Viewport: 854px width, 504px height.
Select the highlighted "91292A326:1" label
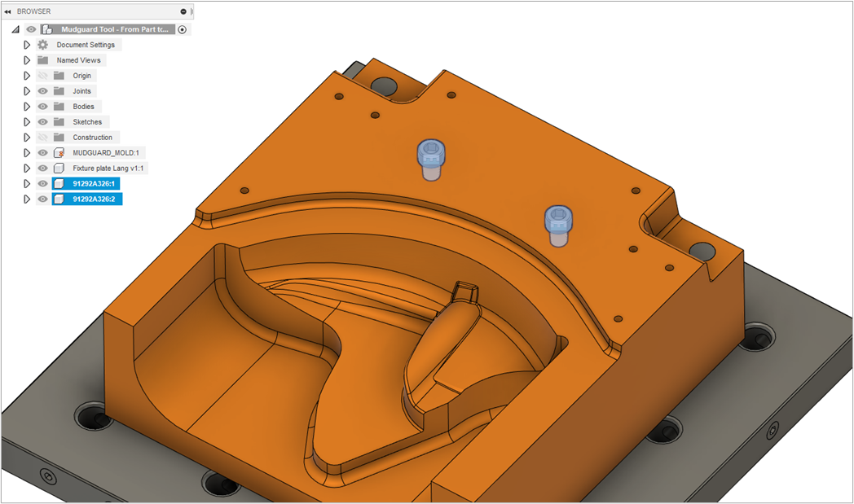point(94,183)
